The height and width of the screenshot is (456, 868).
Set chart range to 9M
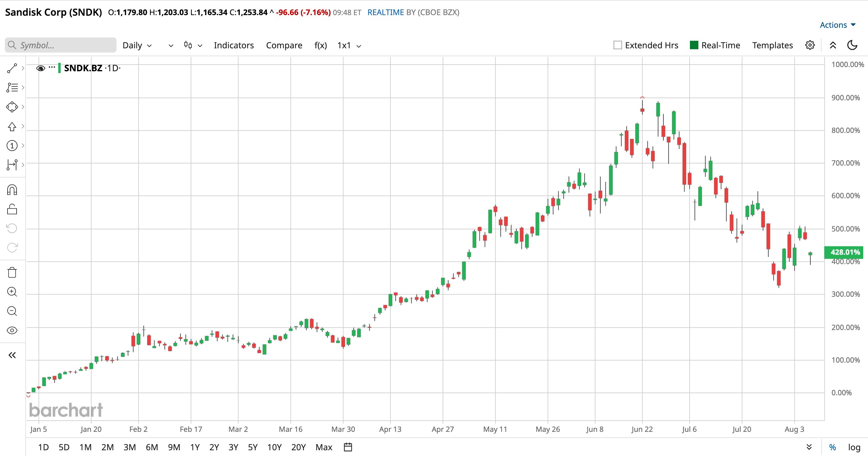point(174,447)
